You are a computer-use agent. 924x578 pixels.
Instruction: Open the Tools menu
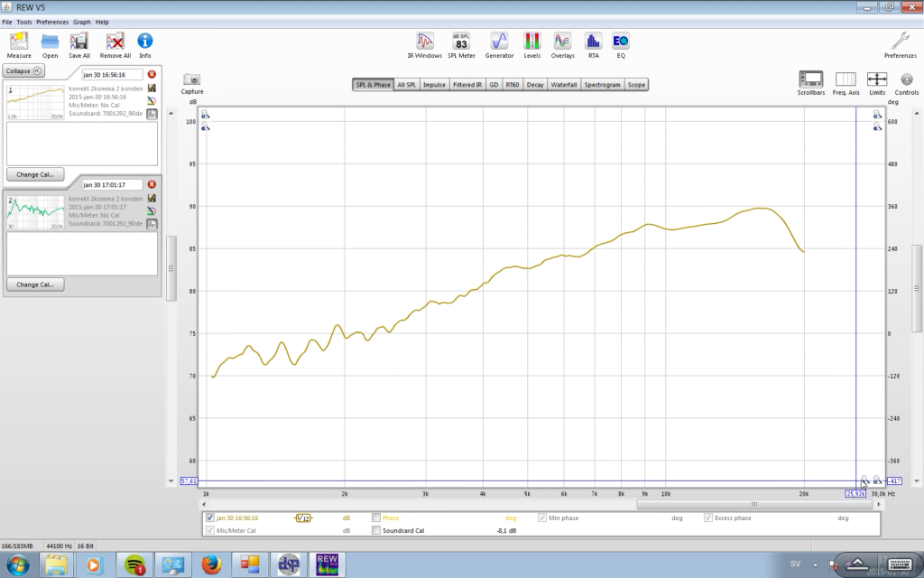24,22
